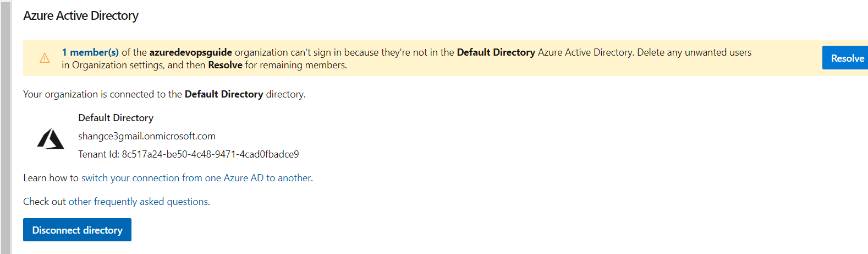
Task: Open the other frequently asked questions link
Action: [138, 202]
